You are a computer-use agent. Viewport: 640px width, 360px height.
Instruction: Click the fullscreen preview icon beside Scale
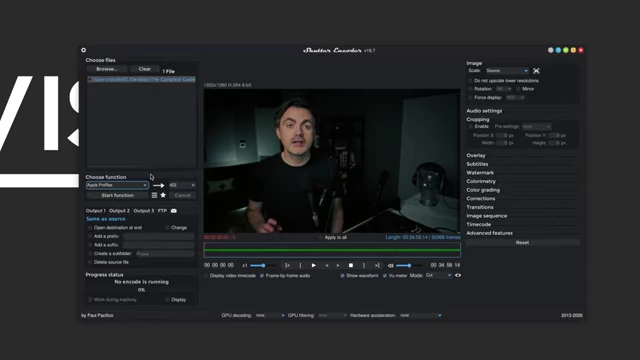[x=536, y=71]
